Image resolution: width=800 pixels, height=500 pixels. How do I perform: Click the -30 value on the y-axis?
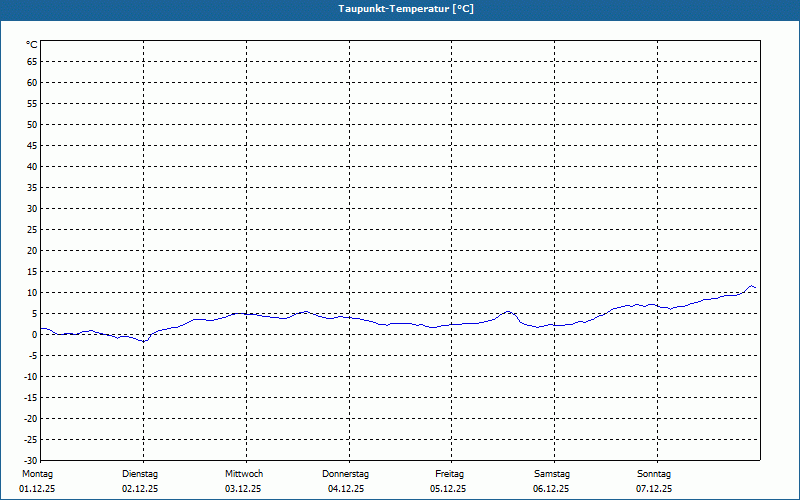click(30, 461)
